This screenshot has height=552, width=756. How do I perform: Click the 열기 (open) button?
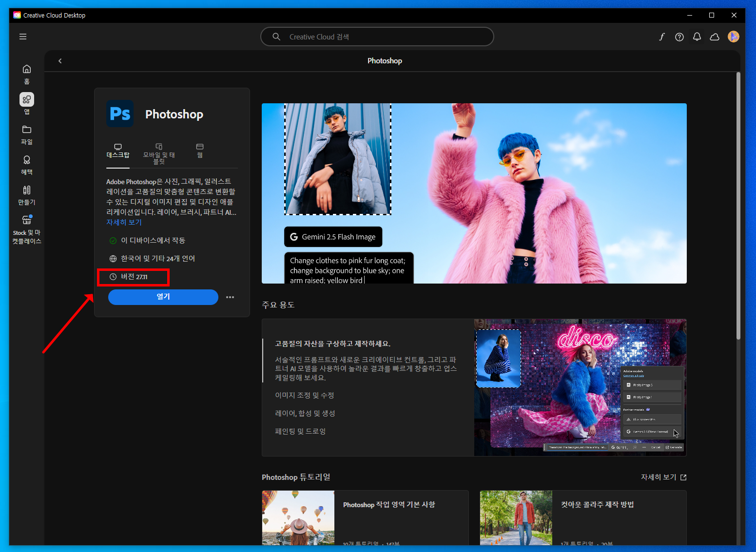point(163,297)
